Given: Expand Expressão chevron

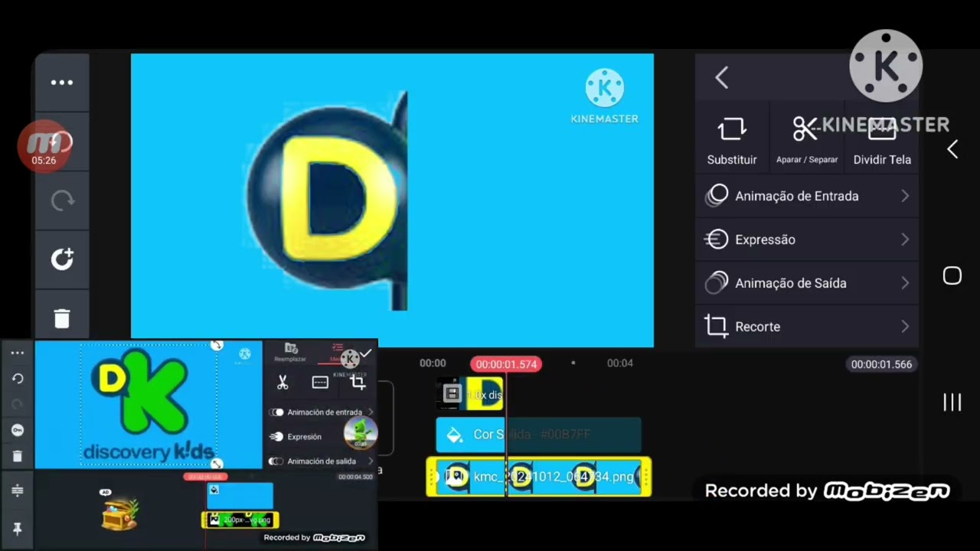Looking at the screenshot, I should 905,240.
